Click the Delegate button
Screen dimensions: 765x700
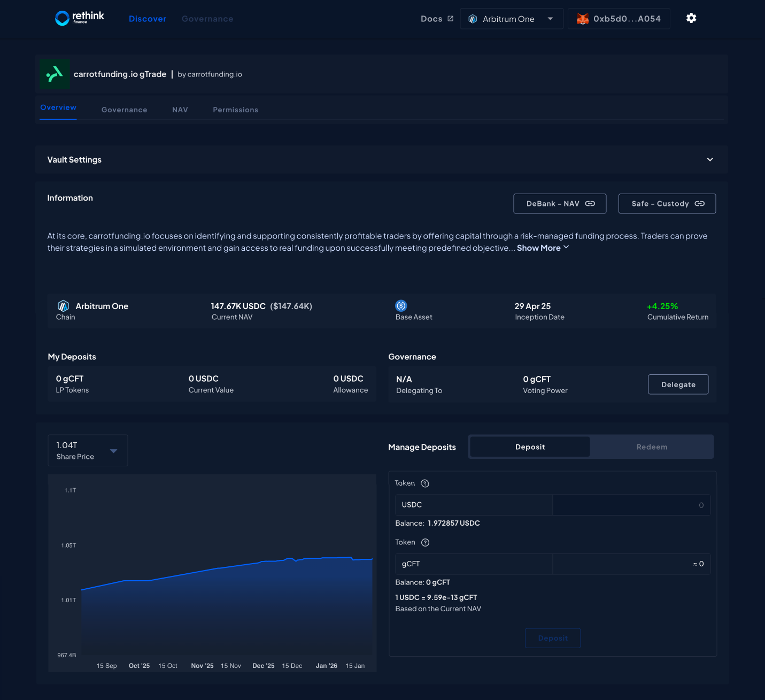pos(678,384)
